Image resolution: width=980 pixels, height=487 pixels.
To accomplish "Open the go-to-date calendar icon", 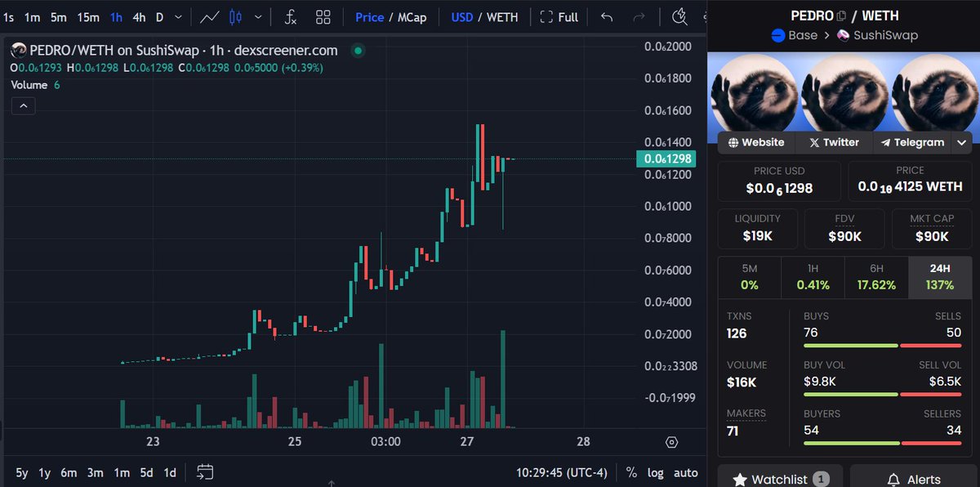I will (205, 471).
